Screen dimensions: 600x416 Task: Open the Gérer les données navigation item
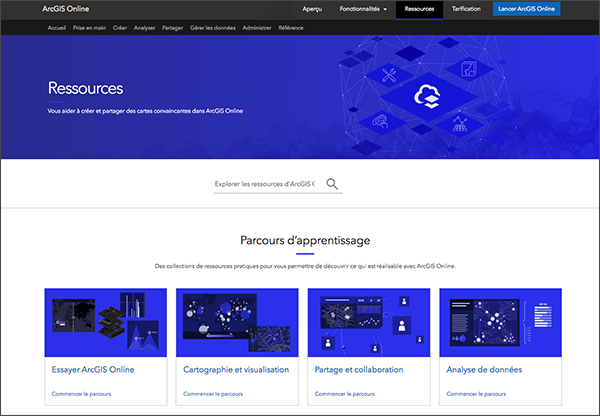pos(213,28)
